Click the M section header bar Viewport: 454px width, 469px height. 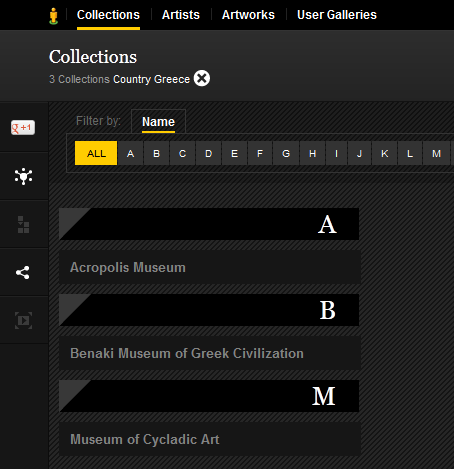click(x=209, y=396)
